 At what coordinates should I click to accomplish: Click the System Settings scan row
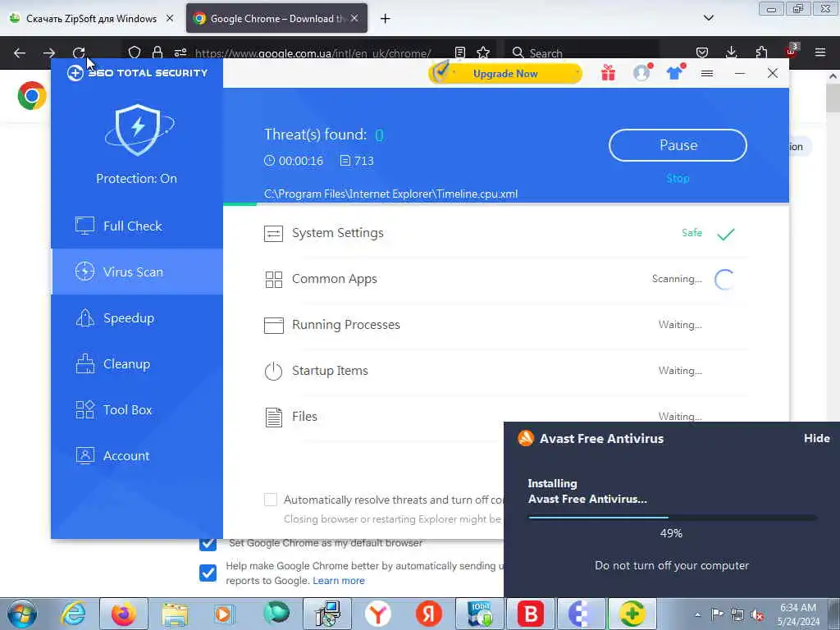pos(505,233)
